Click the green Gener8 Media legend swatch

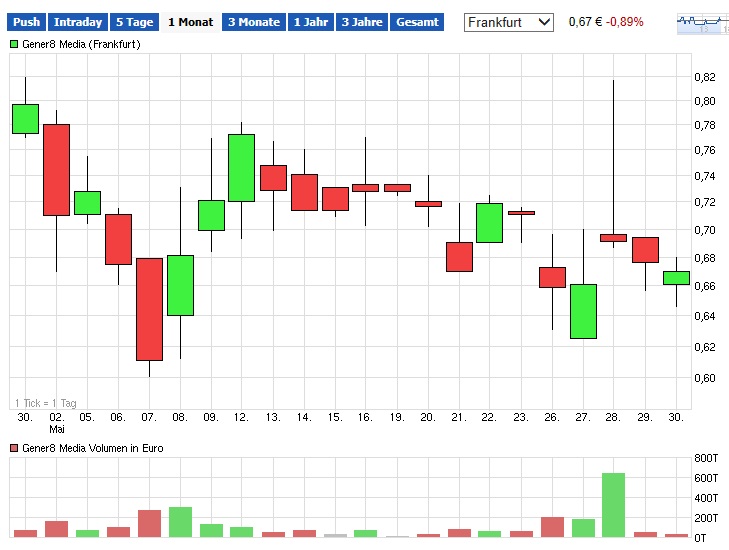pos(14,44)
